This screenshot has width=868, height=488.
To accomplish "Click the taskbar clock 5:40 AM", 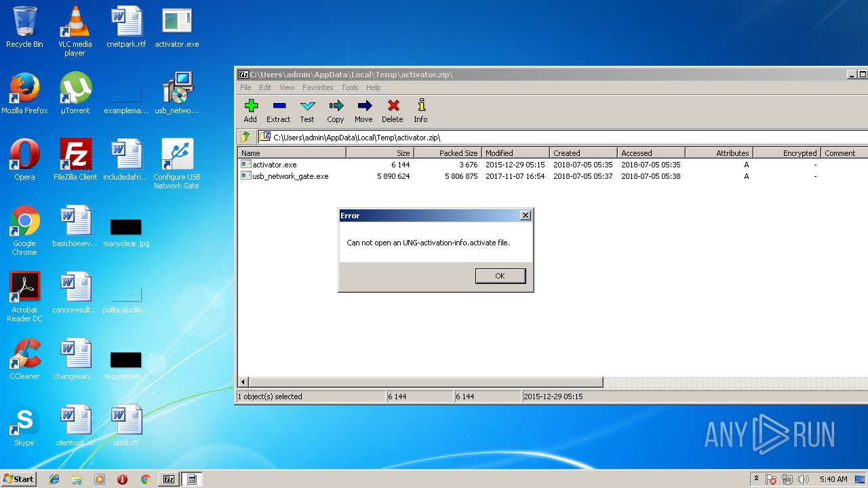I will 833,479.
